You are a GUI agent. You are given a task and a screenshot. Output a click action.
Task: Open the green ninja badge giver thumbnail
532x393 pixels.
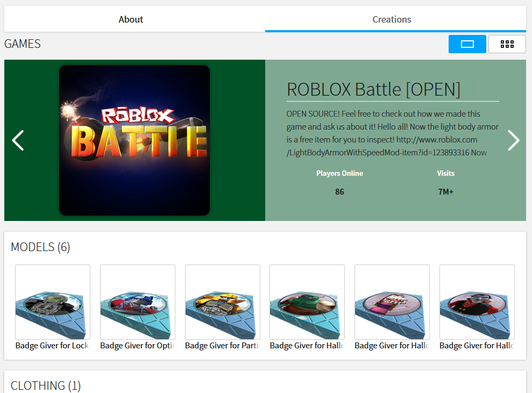(307, 302)
